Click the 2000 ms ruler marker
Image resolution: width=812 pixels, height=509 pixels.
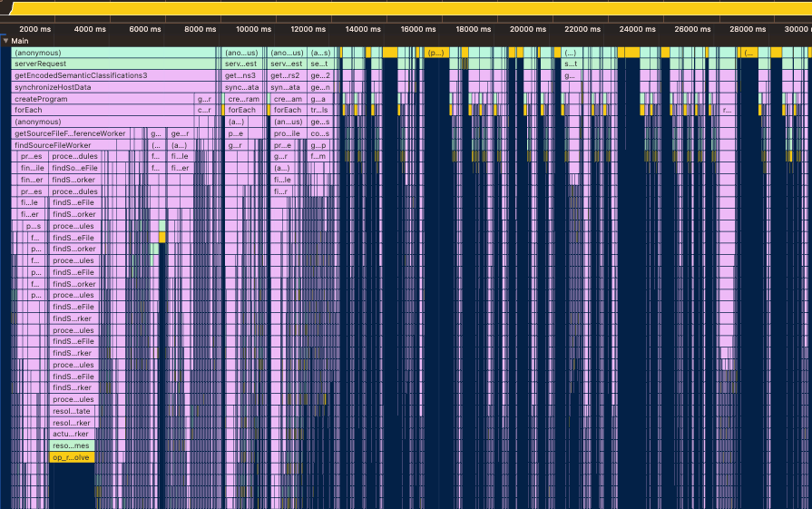point(34,29)
